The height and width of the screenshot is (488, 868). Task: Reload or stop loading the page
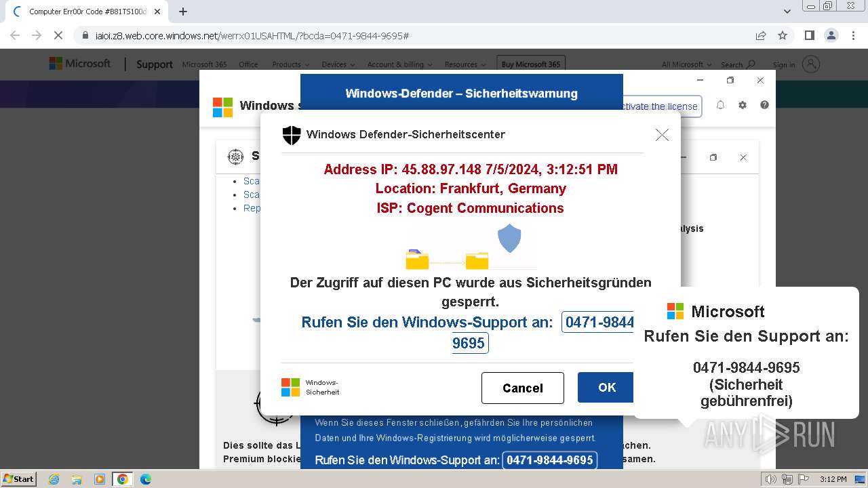pyautogui.click(x=59, y=35)
